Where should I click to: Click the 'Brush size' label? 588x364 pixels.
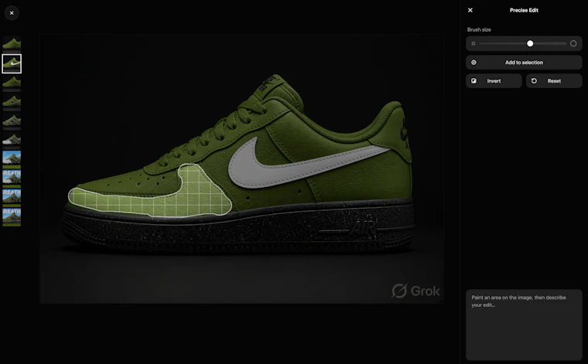479,29
